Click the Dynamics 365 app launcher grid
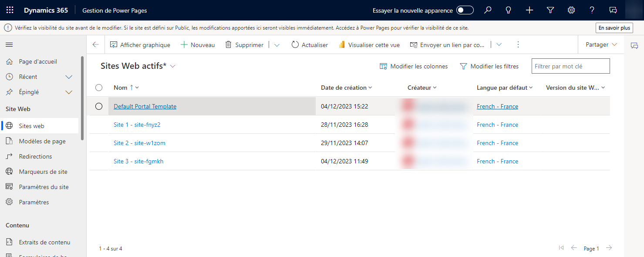The image size is (644, 257). [x=10, y=10]
